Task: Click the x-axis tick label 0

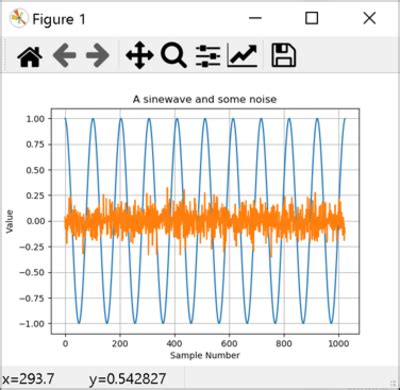Action: click(65, 344)
